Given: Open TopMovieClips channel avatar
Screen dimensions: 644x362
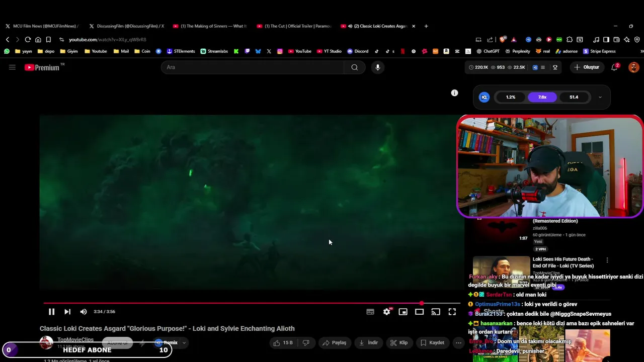Looking at the screenshot, I should (x=46, y=343).
